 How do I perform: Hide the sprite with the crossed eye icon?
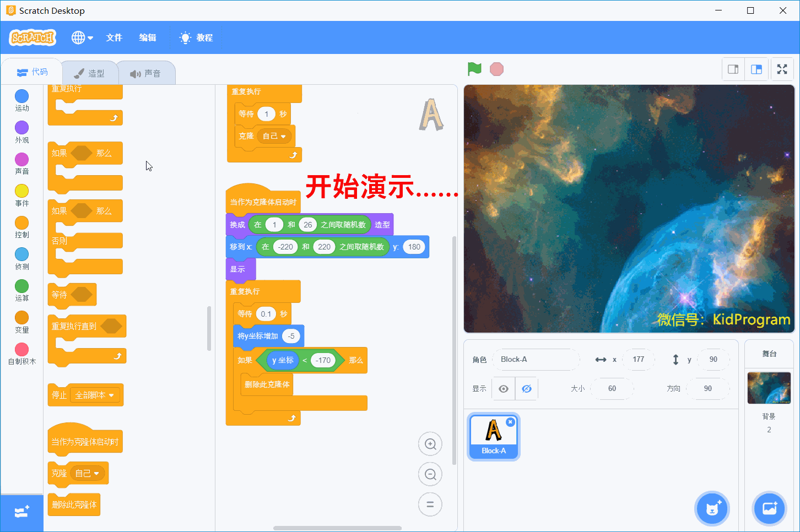click(527, 389)
